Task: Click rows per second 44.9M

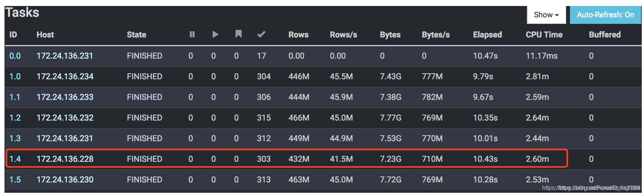Action: (341, 139)
